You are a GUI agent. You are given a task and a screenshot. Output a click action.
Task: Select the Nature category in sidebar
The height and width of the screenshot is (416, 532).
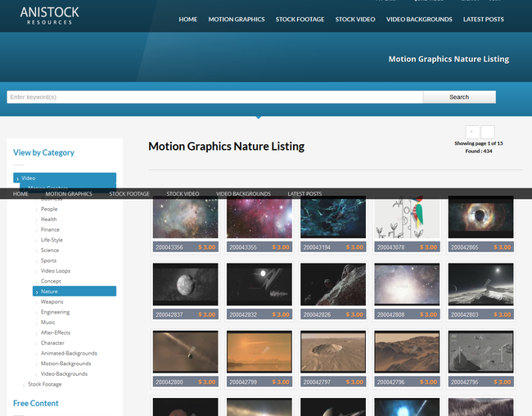coord(49,292)
